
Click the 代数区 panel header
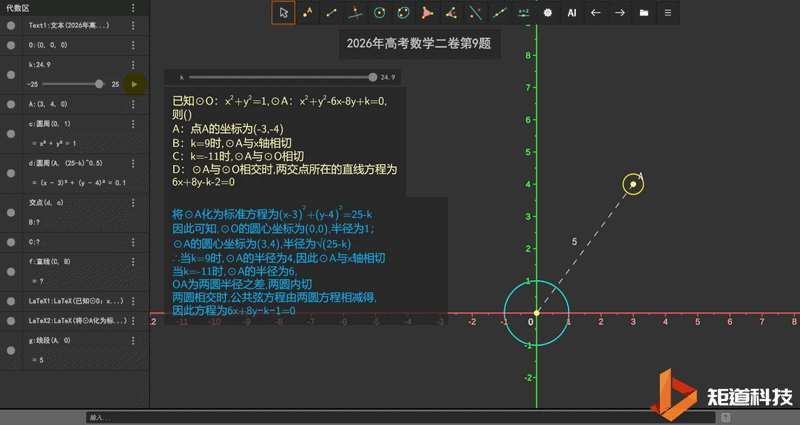[17, 8]
